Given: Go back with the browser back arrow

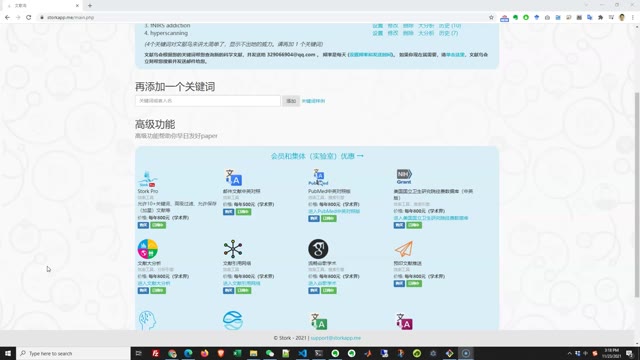Looking at the screenshot, I should tap(7, 18).
